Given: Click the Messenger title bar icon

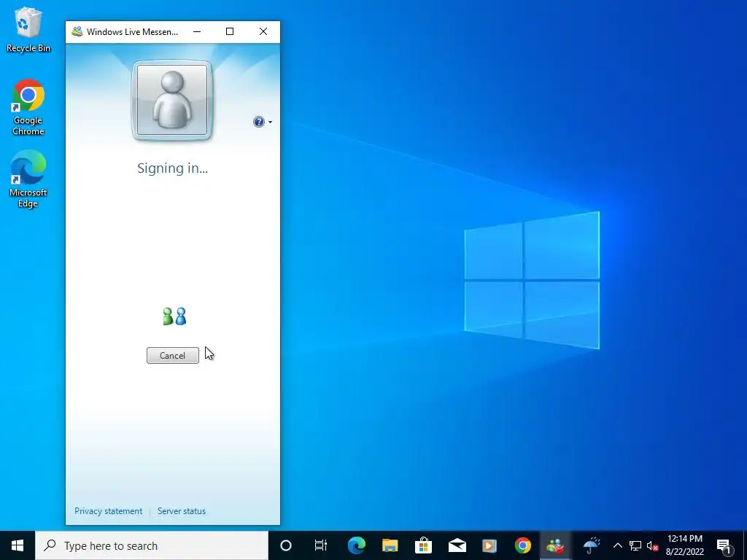Looking at the screenshot, I should click(77, 31).
